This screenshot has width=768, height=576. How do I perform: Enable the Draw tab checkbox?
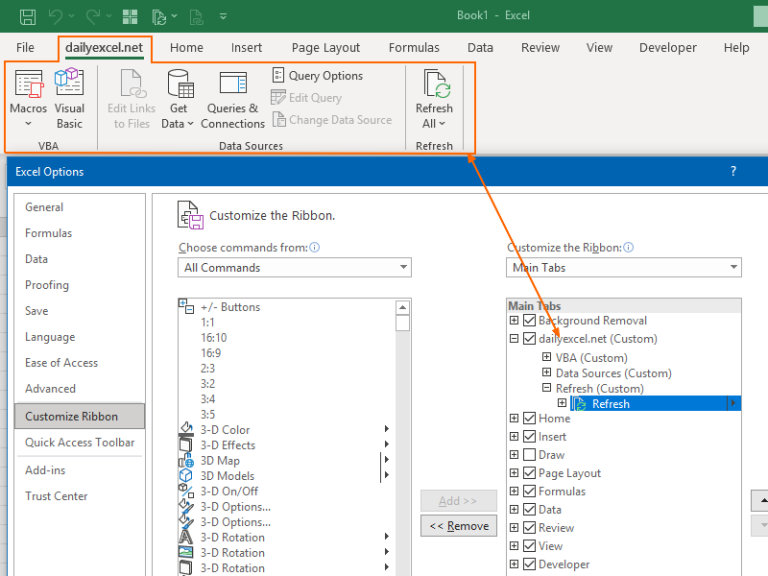tap(529, 455)
